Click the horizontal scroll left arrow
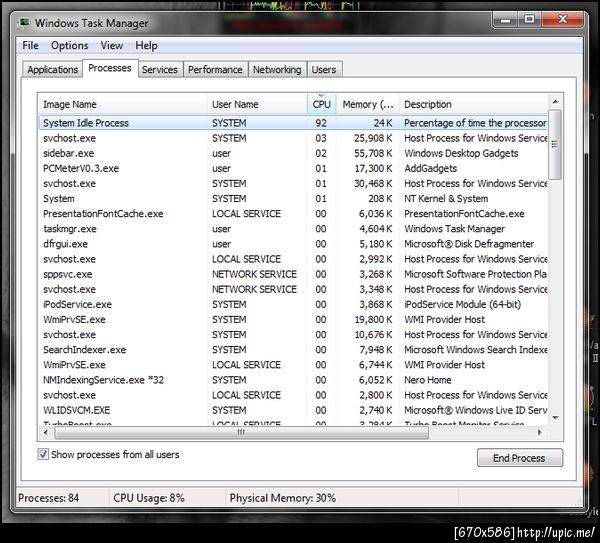Screen dimensions: 600x543 (46, 432)
